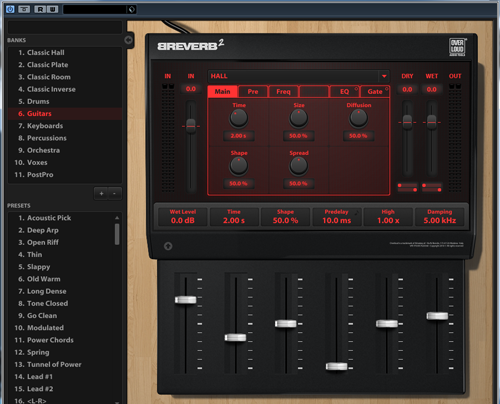Load the Old Warm preset
Image resolution: width=500 pixels, height=404 pixels.
61,279
